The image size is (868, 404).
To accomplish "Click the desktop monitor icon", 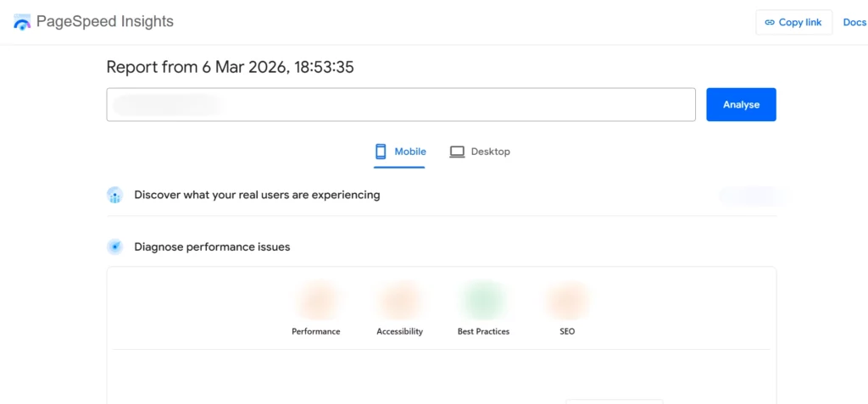I will 457,152.
